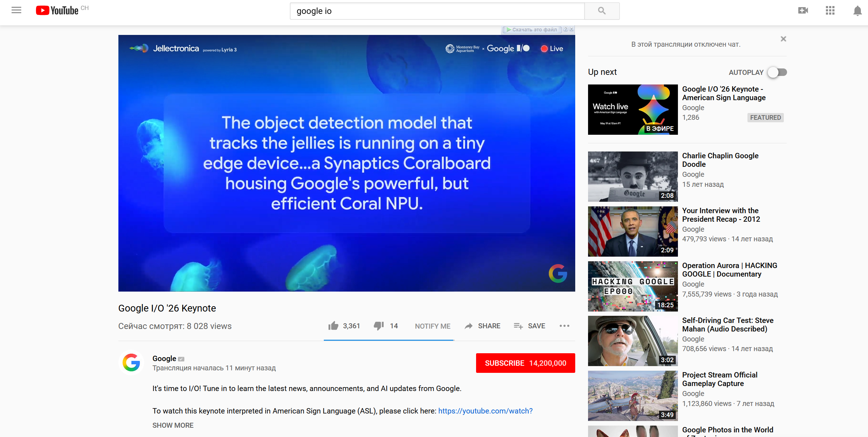Viewport: 868px width, 437px height.
Task: Open the create video camera icon
Action: pos(803,11)
